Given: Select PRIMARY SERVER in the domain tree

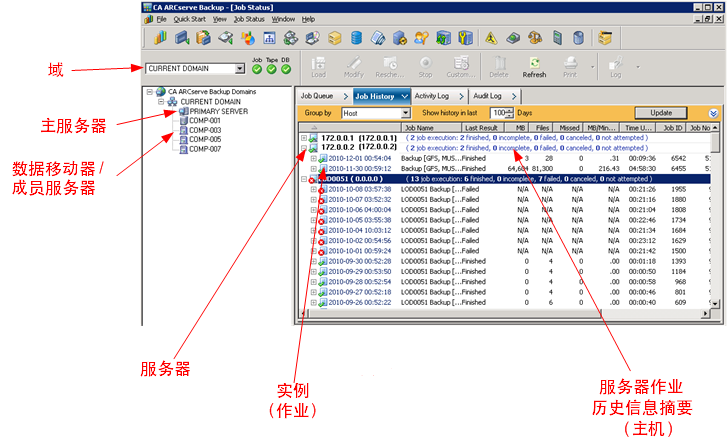Looking at the screenshot, I should [x=216, y=112].
